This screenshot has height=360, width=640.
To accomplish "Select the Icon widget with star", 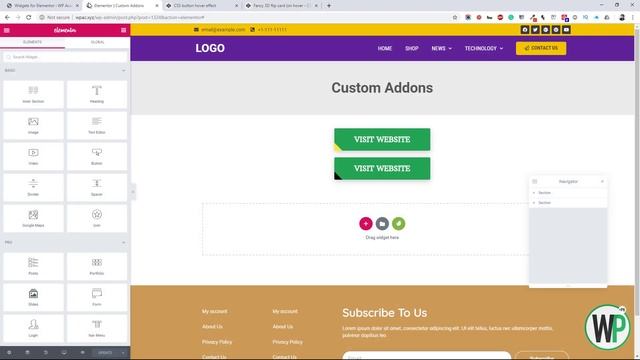I will (97, 219).
